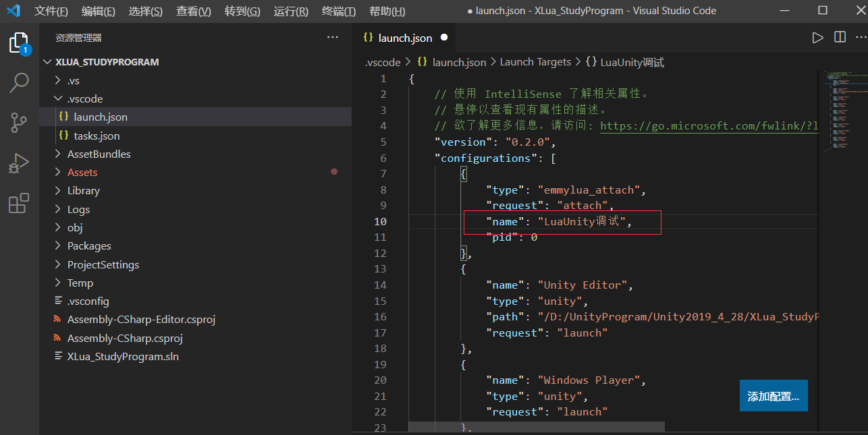Open the Search view
Screen dimensions: 868x435
[19, 82]
